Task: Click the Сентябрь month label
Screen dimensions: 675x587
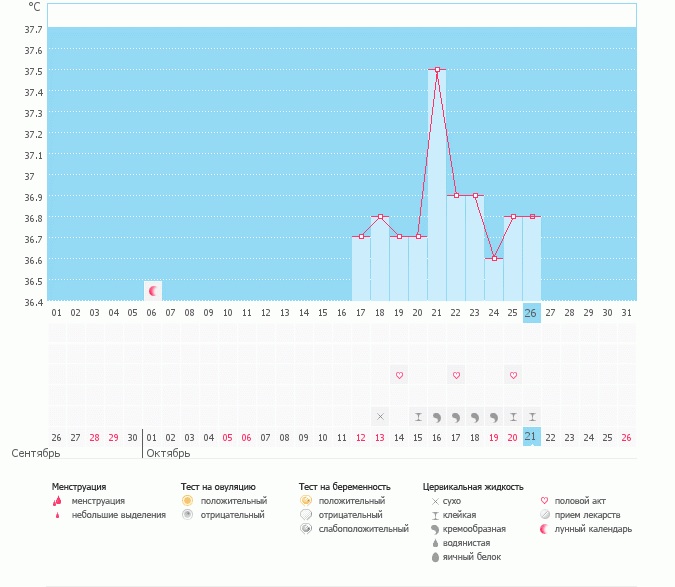Action: (36, 453)
